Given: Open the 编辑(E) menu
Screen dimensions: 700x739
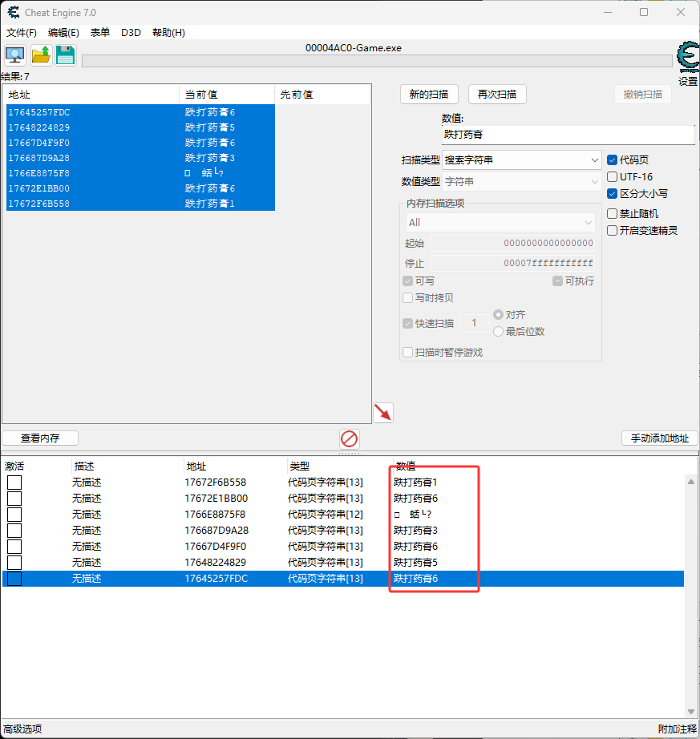Looking at the screenshot, I should click(63, 33).
